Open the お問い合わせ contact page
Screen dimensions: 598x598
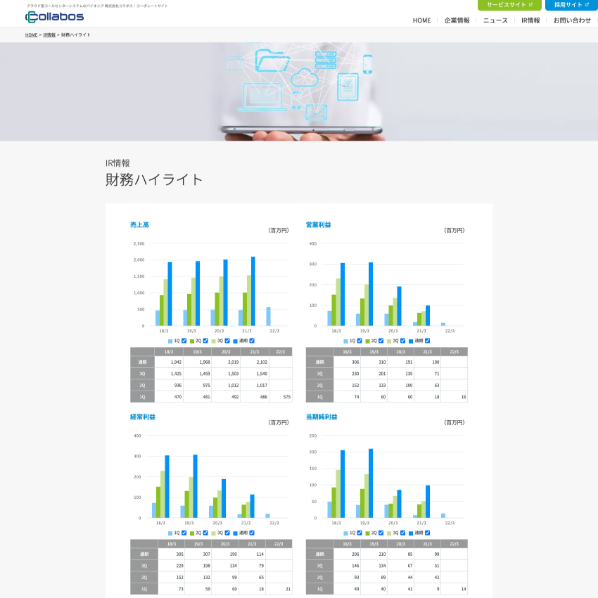click(x=572, y=21)
